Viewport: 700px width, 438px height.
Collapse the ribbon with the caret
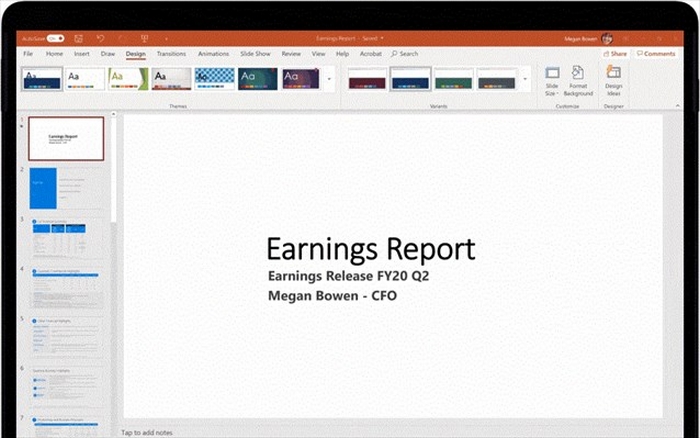point(678,106)
